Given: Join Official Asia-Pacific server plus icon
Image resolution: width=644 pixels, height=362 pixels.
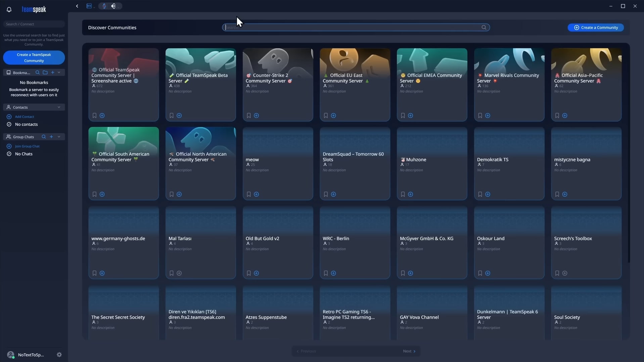Looking at the screenshot, I should click(x=565, y=116).
